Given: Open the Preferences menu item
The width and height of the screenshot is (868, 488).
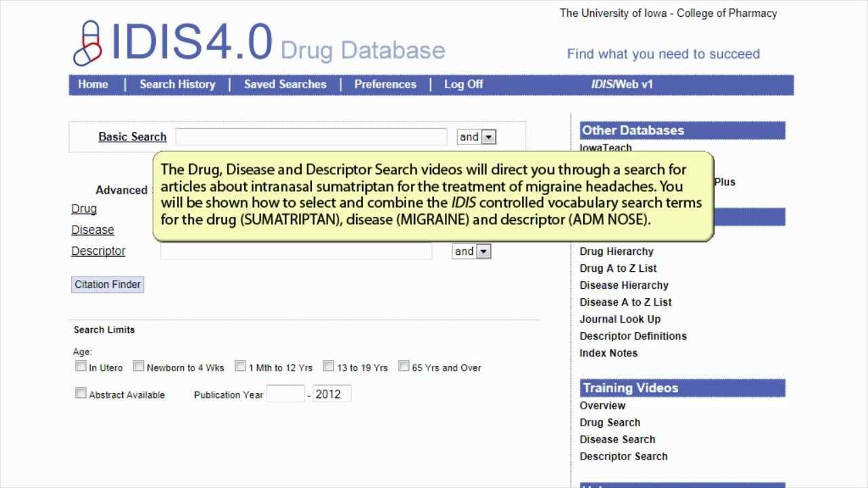Looking at the screenshot, I should click(x=385, y=84).
